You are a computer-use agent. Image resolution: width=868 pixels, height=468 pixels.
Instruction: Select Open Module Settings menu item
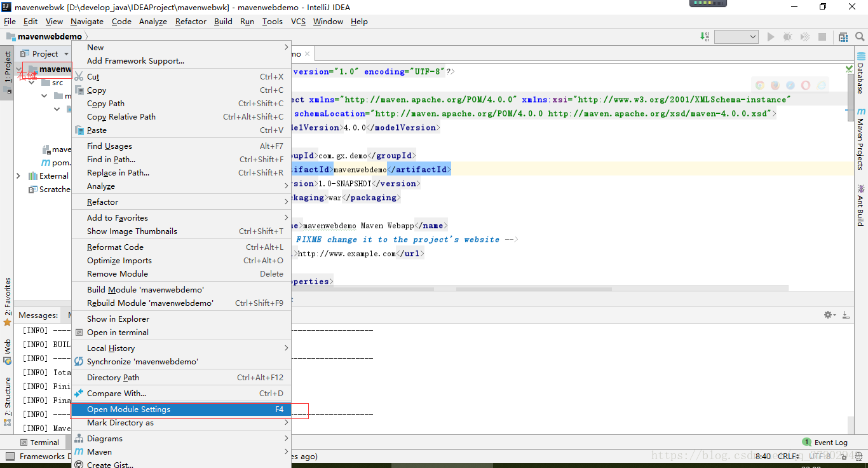[x=180, y=410]
